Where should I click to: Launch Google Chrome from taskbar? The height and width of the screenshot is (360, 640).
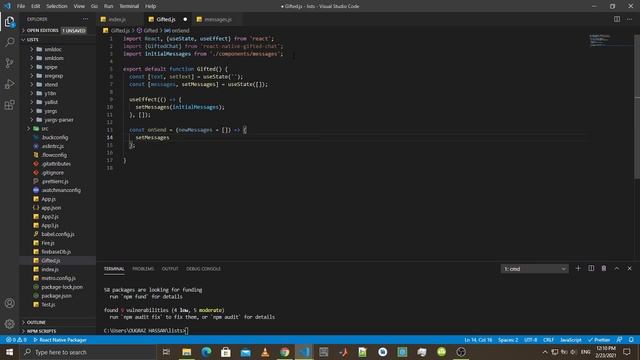[x=284, y=352]
